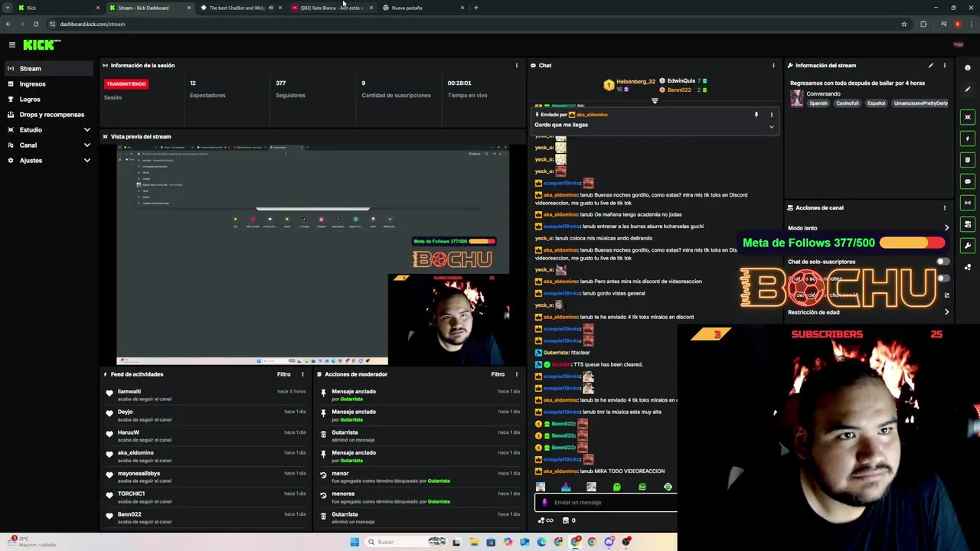Toggle wrench panel icon in right toolbar

pyautogui.click(x=968, y=246)
